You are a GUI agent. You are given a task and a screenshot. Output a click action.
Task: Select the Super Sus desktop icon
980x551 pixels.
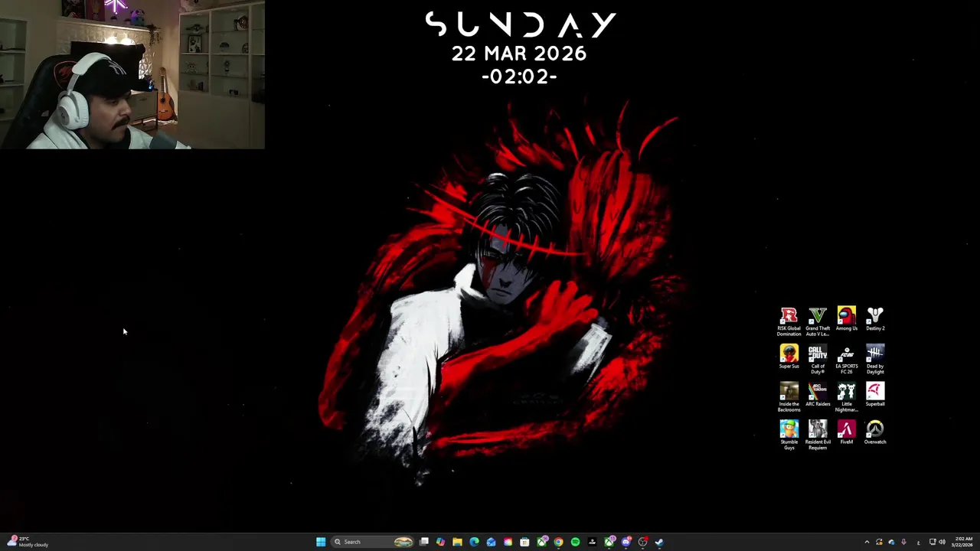[789, 357]
